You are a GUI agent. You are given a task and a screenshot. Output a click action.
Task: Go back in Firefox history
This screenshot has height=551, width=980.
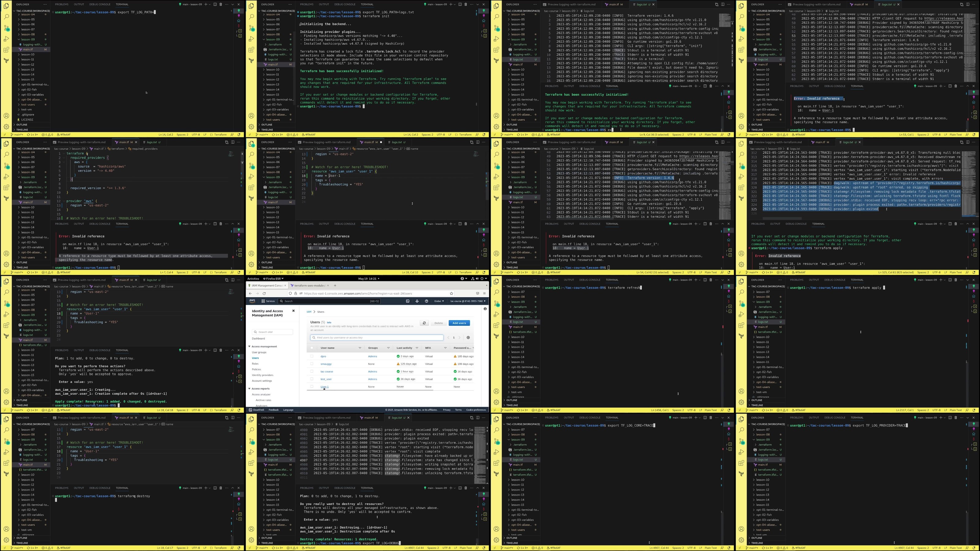pyautogui.click(x=250, y=293)
